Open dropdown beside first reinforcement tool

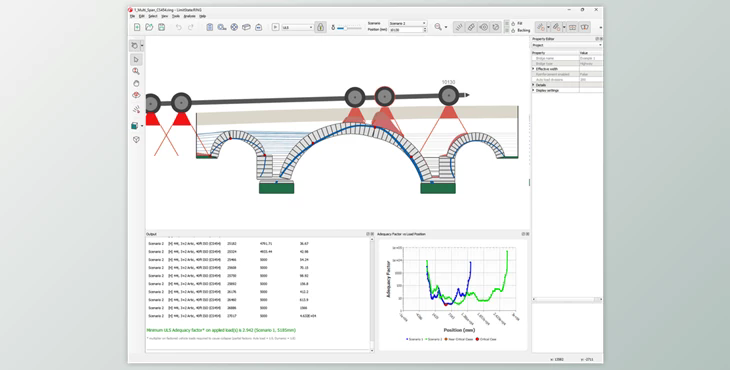pyautogui.click(x=548, y=27)
